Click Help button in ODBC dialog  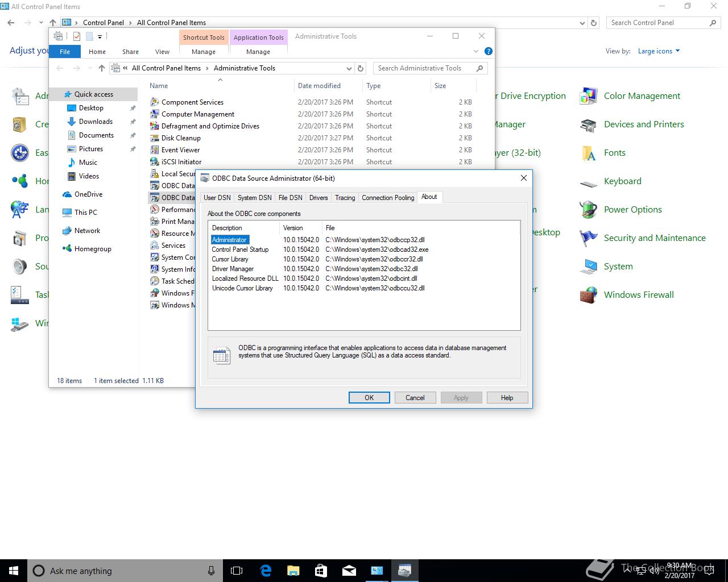tap(507, 398)
